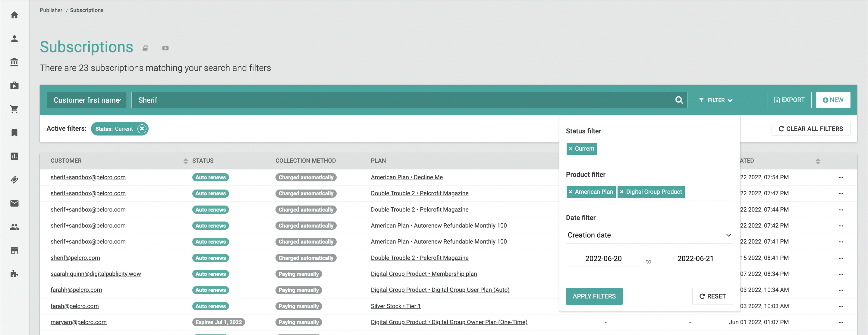Open the shopping cart sidebar icon

14,109
